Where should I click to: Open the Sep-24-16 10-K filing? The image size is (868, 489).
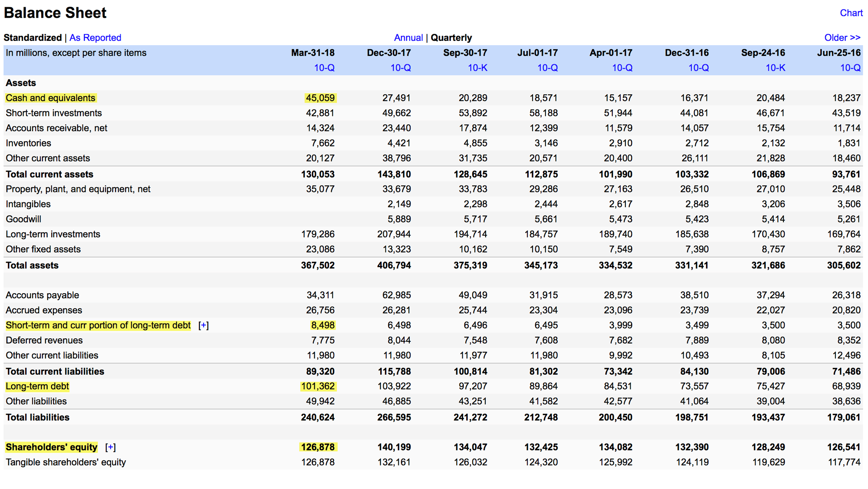click(x=775, y=68)
